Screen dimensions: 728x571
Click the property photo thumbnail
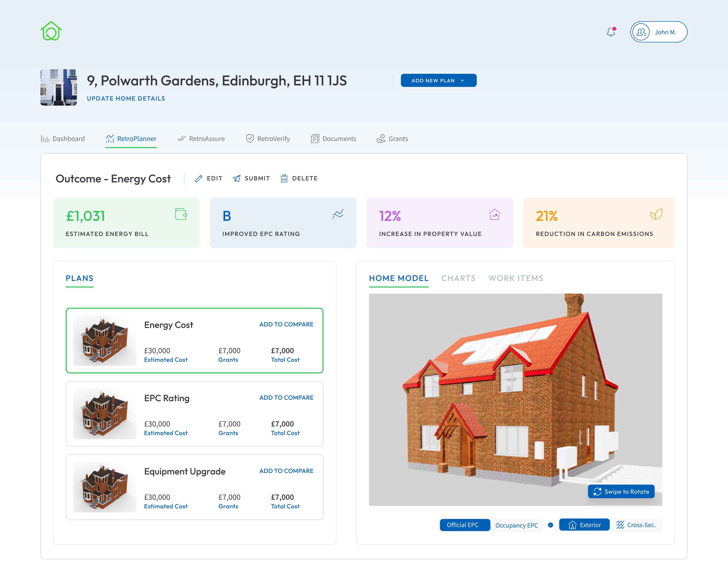(x=59, y=87)
